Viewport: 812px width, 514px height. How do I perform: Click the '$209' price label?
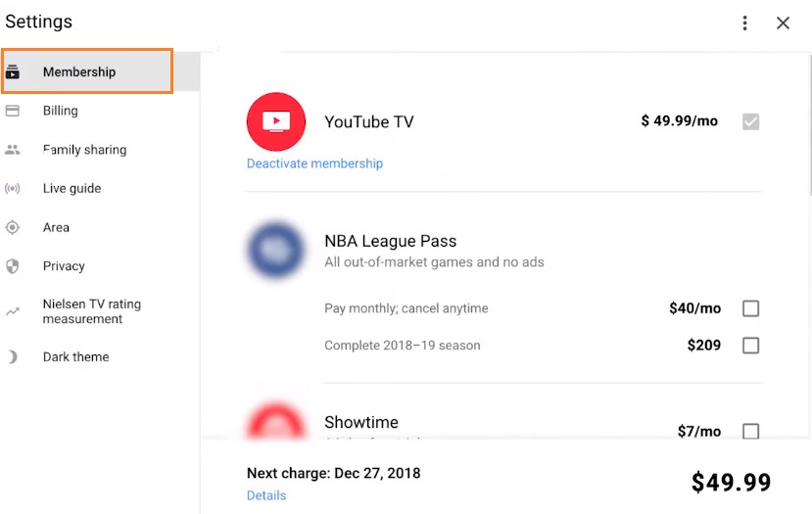pos(704,346)
